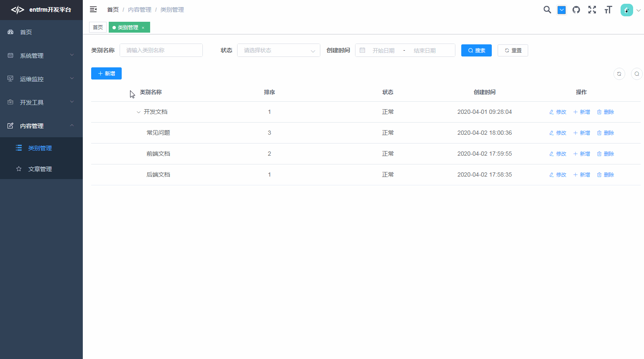644x359 pixels.
Task: Collapse the 内容管理 sidebar menu
Action: pyautogui.click(x=41, y=126)
